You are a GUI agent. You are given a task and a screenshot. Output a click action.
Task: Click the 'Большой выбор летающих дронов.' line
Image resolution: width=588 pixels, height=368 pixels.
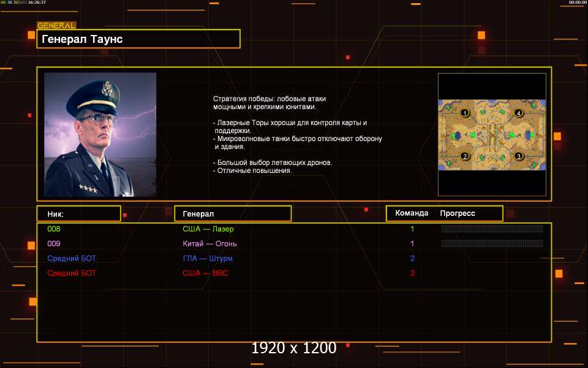pyautogui.click(x=273, y=163)
